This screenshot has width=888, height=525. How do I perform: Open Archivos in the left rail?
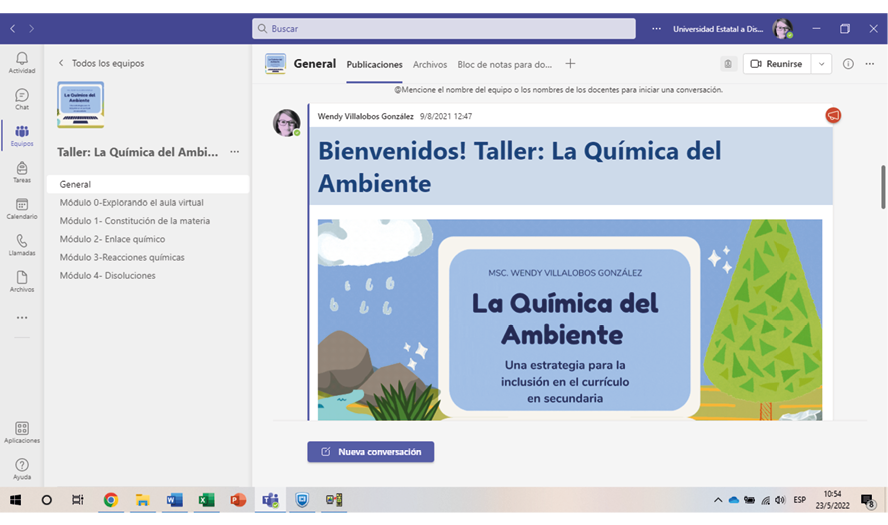coord(21,281)
